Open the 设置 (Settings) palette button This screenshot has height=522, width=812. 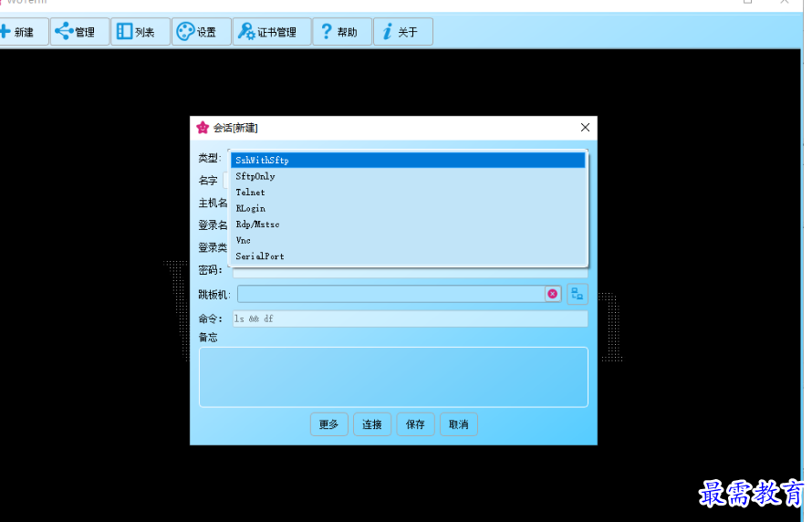[x=202, y=32]
